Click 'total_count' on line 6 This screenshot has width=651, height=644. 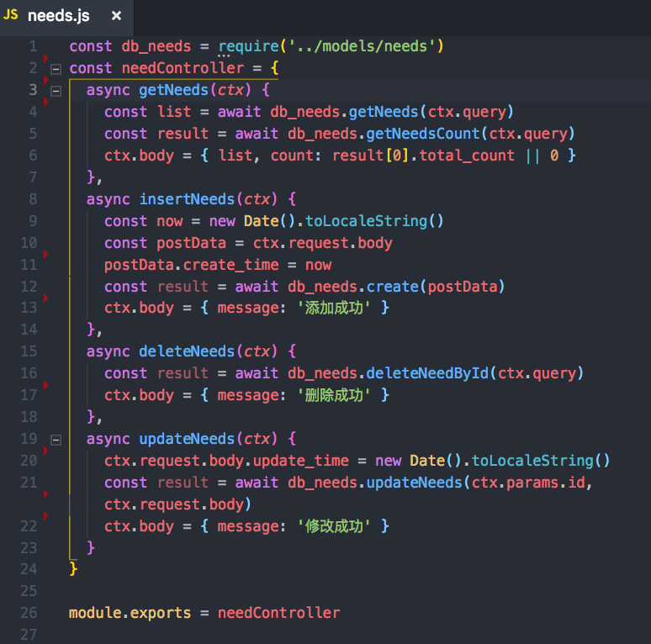[x=467, y=156]
